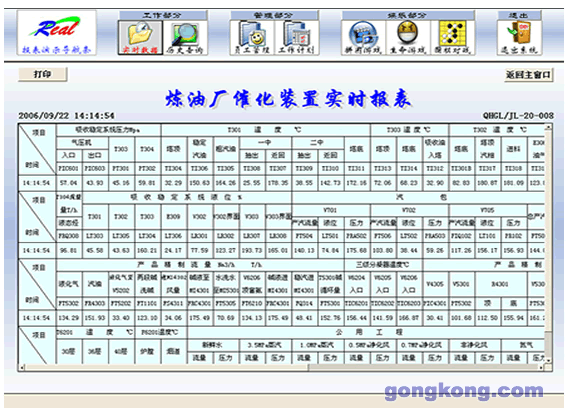
Task: Select the 工作部分 work section header
Action: pyautogui.click(x=163, y=15)
